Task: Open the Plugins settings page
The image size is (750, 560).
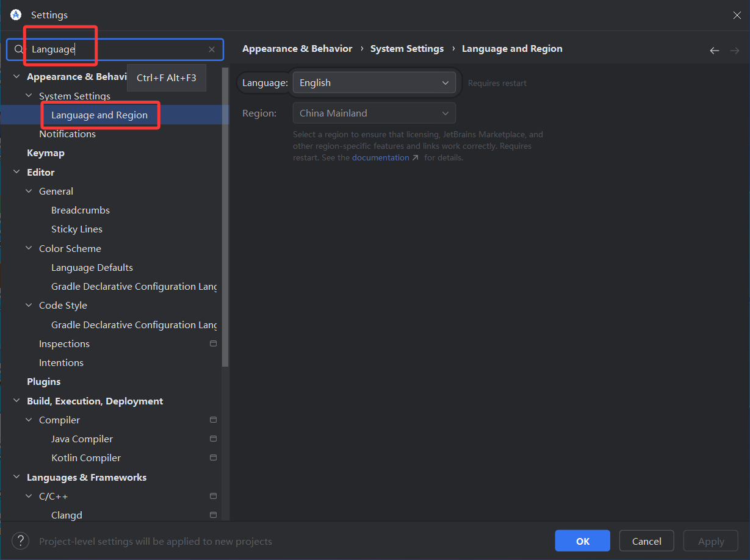Action: 44,382
